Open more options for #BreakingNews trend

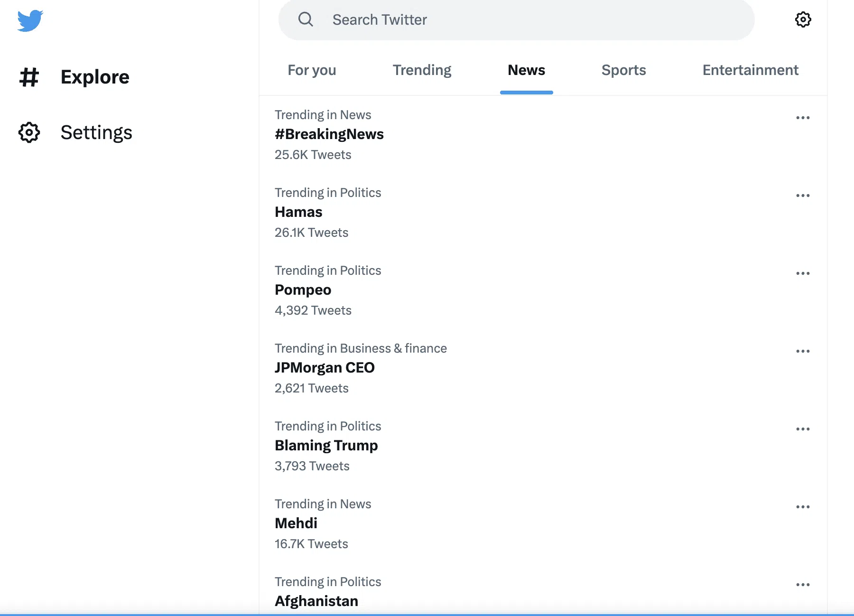point(803,118)
